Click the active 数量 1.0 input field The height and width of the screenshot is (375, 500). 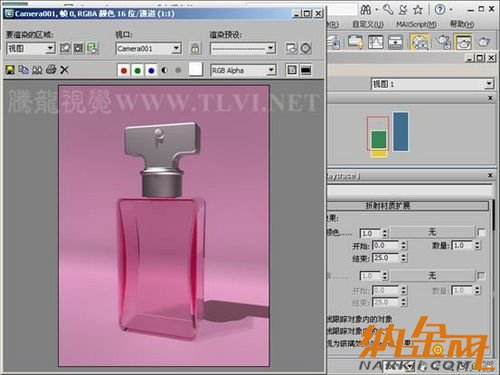(x=462, y=245)
